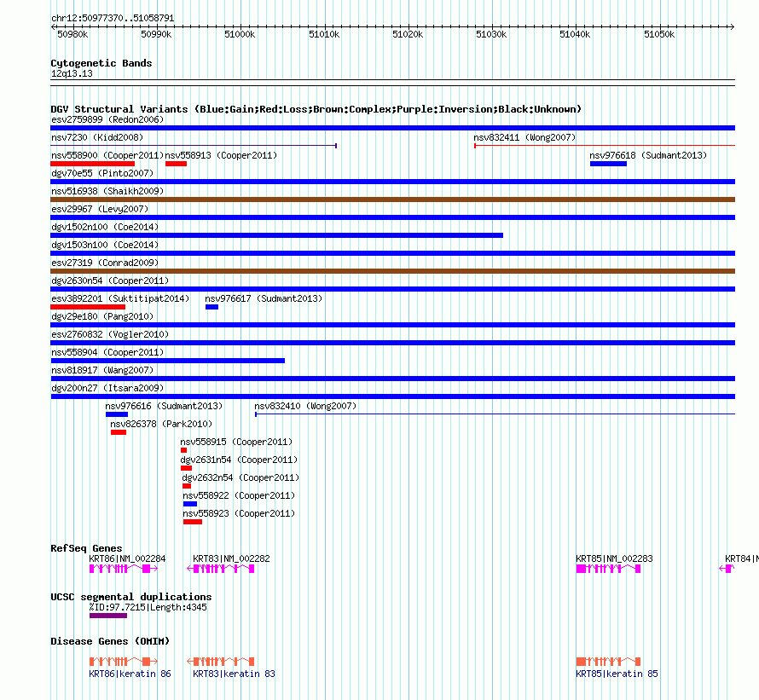Click the 12q13.13 cytogenetic band label
This screenshot has height=700, width=759.
click(72, 73)
